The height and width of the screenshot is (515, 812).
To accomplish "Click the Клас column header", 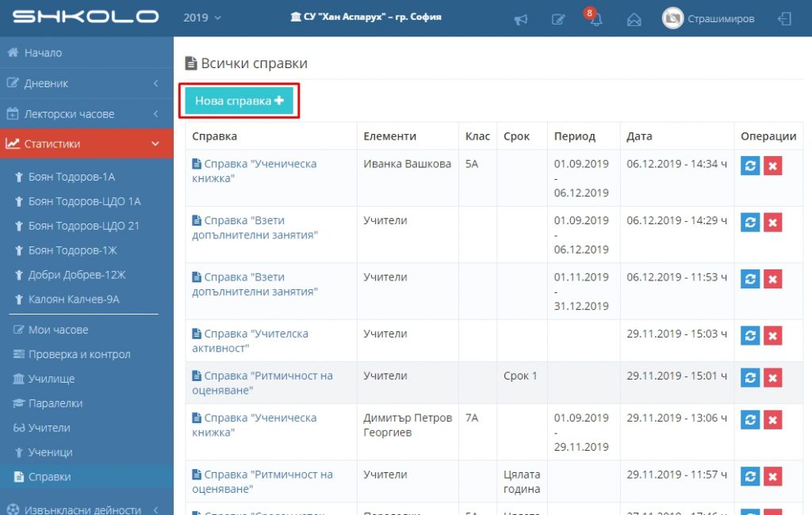I will [x=477, y=136].
